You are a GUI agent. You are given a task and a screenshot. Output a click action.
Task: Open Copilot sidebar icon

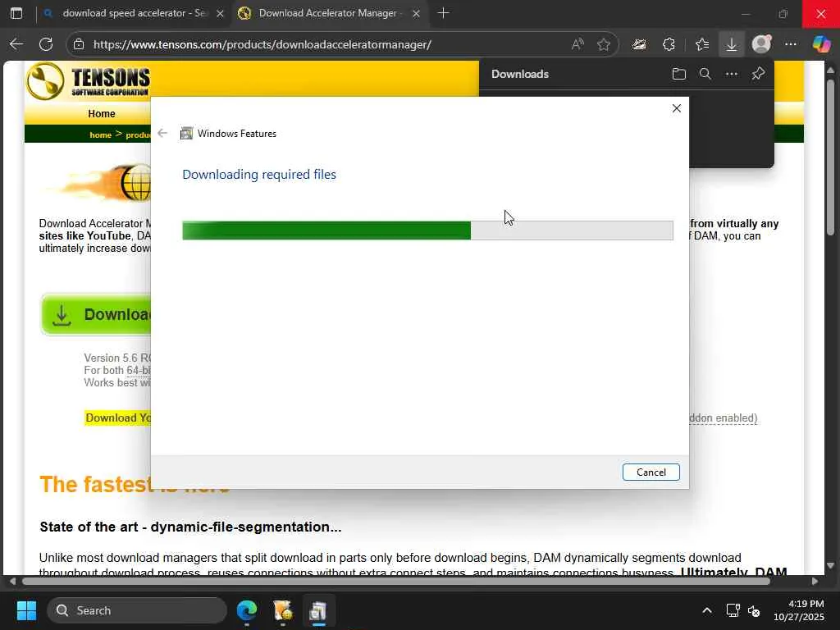[821, 44]
